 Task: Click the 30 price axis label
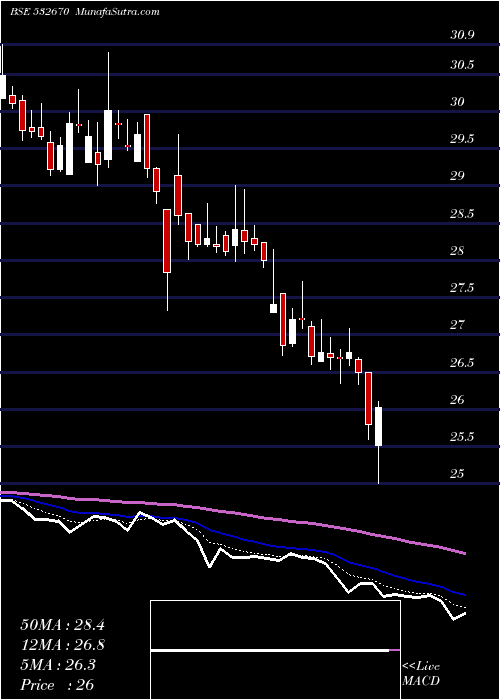[x=458, y=102]
